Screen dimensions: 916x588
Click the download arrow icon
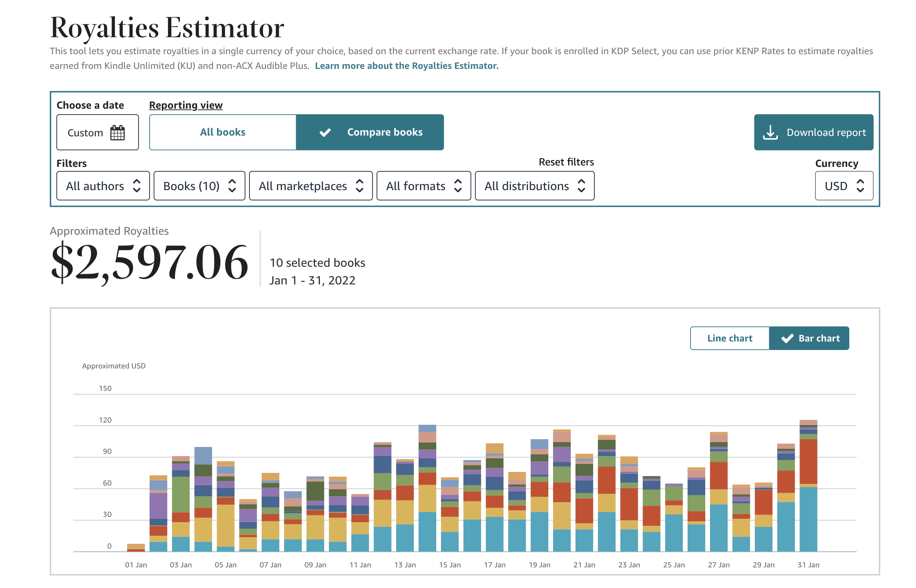click(770, 133)
